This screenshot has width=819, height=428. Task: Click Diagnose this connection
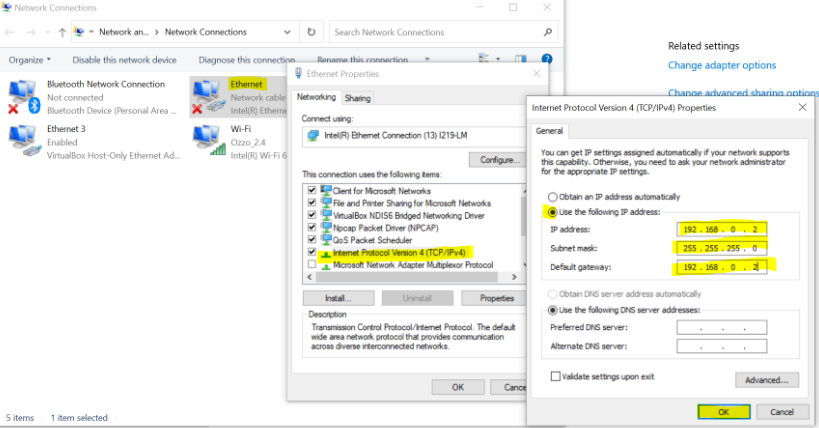tap(247, 60)
